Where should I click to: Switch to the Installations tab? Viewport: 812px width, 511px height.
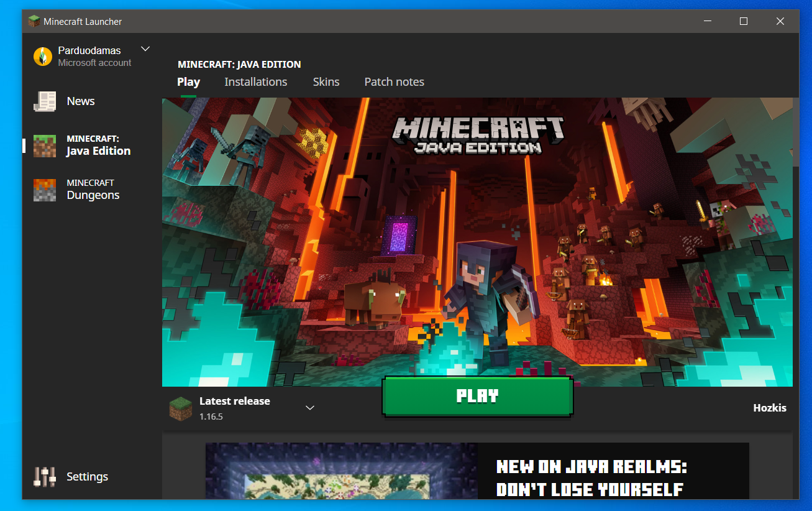pos(256,82)
